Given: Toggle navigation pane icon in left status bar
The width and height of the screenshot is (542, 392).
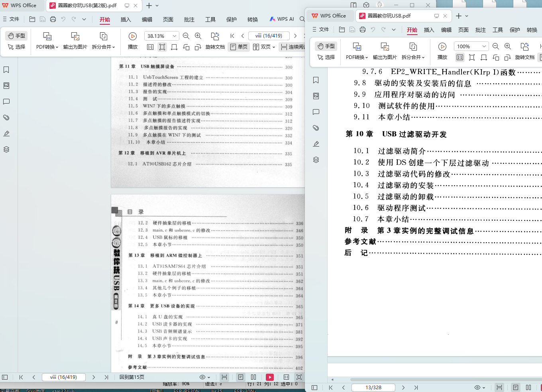Looking at the screenshot, I should click(x=5, y=377).
